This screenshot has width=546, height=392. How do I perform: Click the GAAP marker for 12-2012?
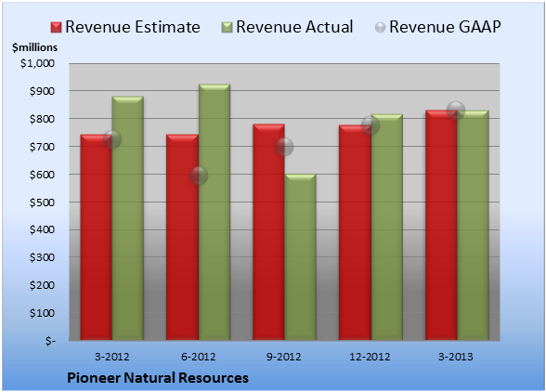370,125
